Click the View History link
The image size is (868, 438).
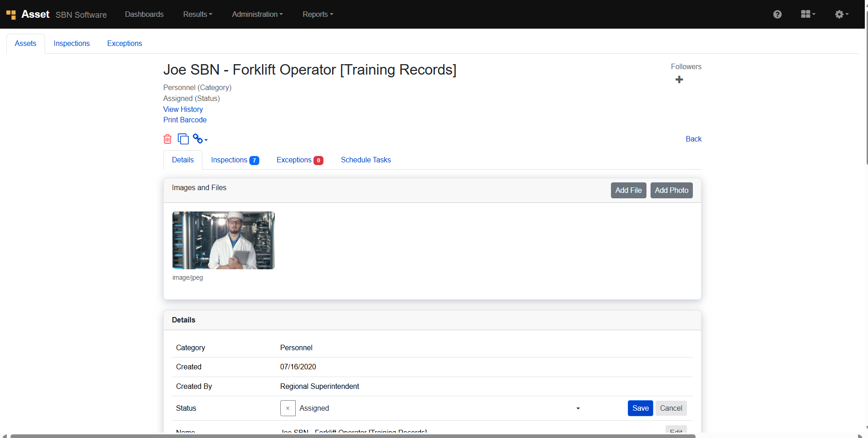point(183,109)
